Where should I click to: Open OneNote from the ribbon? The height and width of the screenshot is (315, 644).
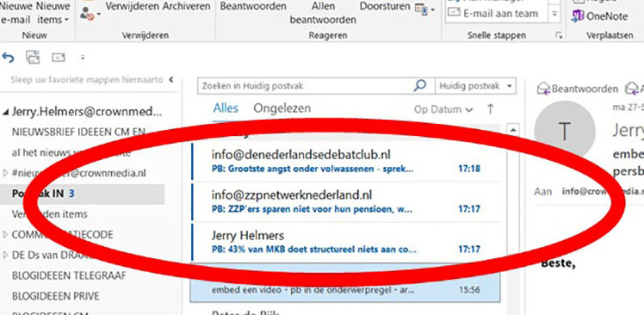(600, 16)
